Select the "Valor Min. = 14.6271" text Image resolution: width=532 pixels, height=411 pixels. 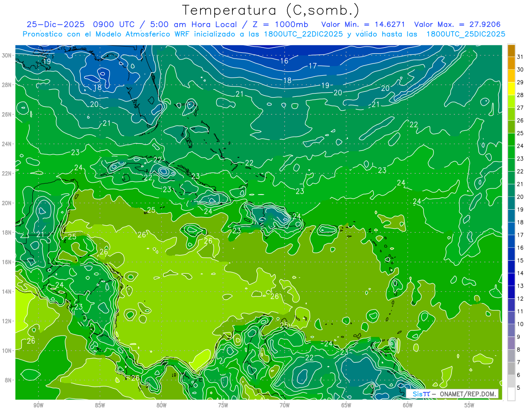[363, 24]
